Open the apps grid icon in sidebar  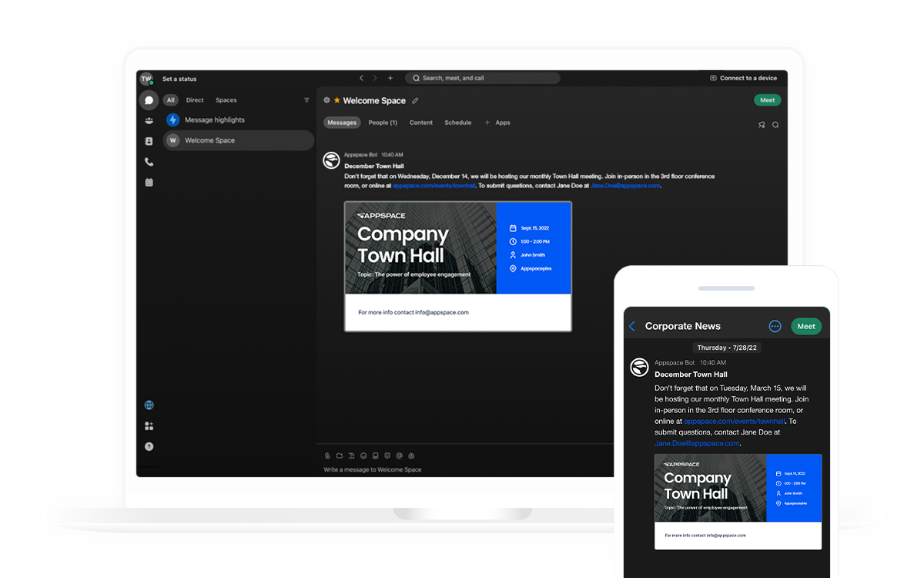[149, 426]
